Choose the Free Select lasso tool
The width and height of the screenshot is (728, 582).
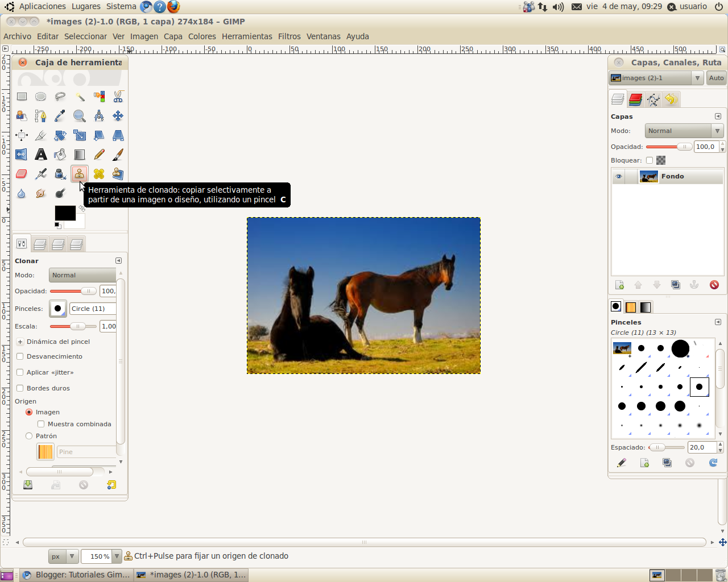[x=60, y=97]
